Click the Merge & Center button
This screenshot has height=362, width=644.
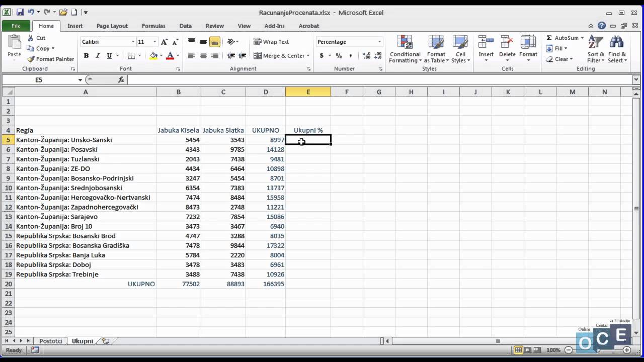pos(279,56)
